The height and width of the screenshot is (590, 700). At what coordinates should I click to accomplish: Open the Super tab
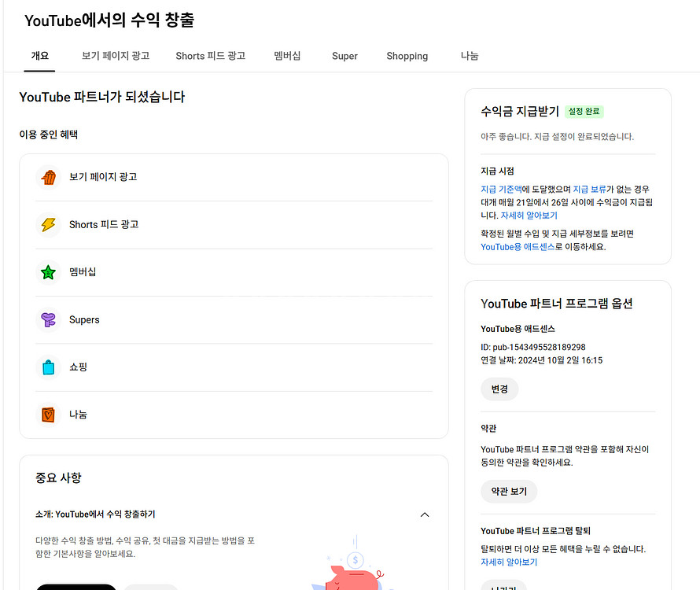[344, 56]
